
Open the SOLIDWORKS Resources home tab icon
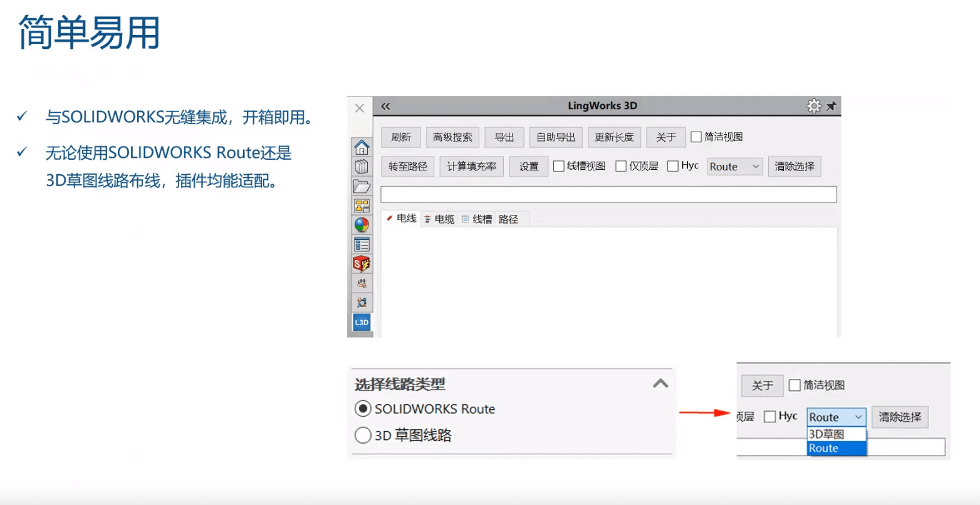click(362, 147)
